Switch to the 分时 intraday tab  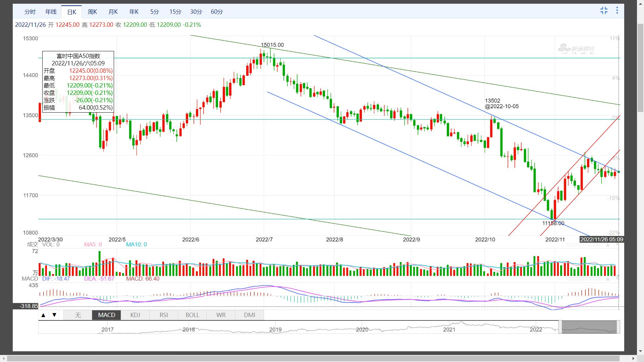pyautogui.click(x=30, y=12)
